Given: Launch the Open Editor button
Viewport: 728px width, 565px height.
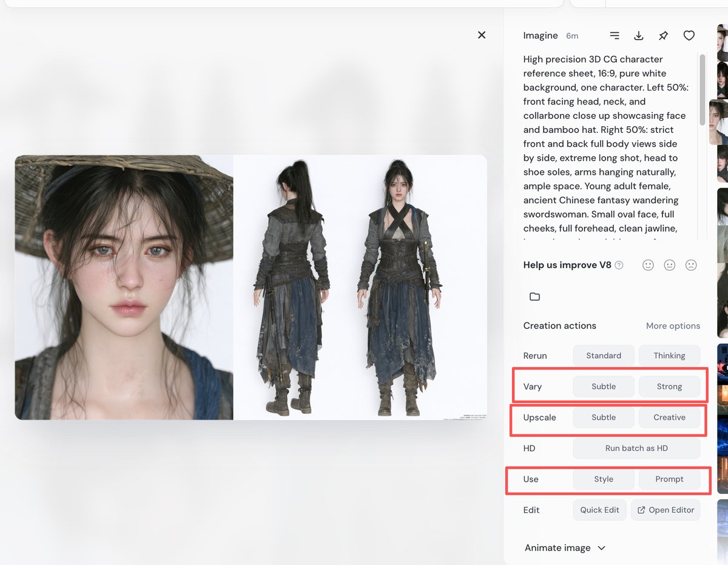Looking at the screenshot, I should (x=666, y=510).
